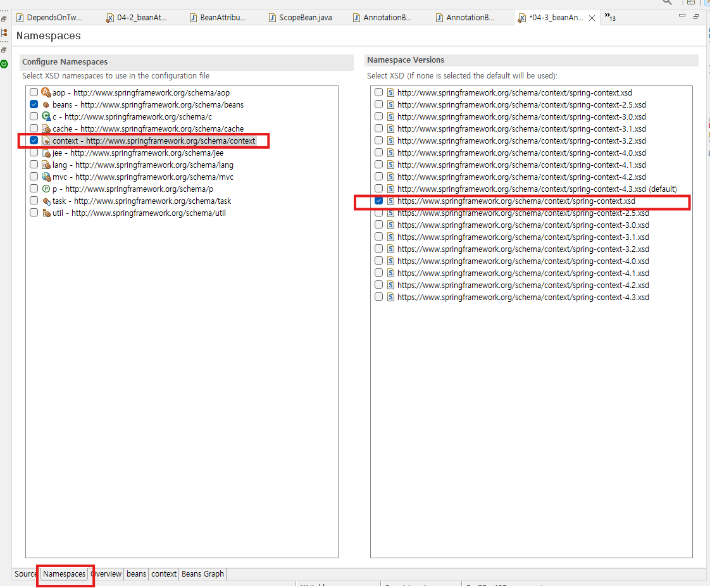
Task: Uncheck the beans namespace checkbox
Action: point(34,104)
